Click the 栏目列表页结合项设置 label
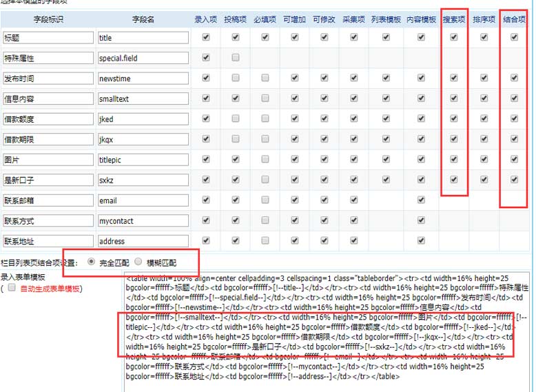This screenshot has width=536, height=392. tap(39, 262)
